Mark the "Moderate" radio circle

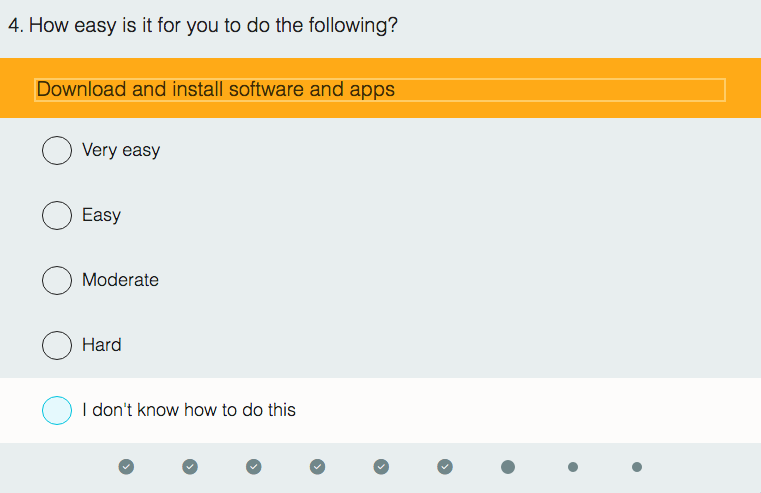tap(57, 280)
